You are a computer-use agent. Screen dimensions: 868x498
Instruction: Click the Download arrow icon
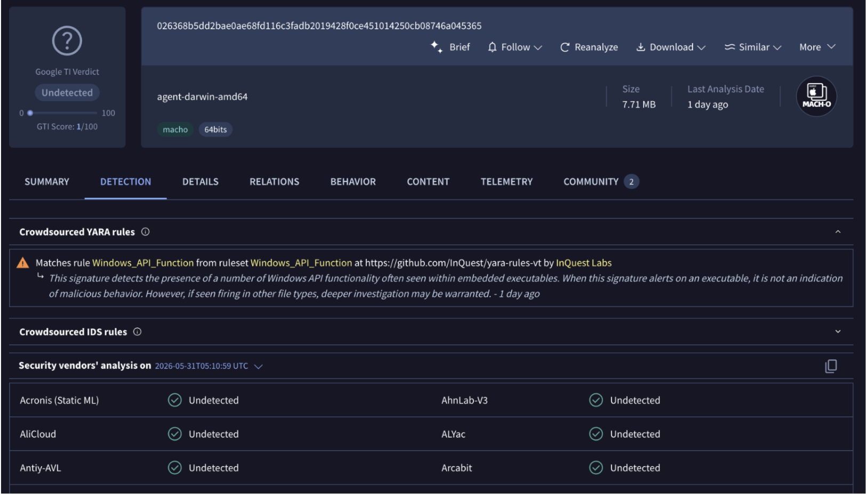(641, 47)
